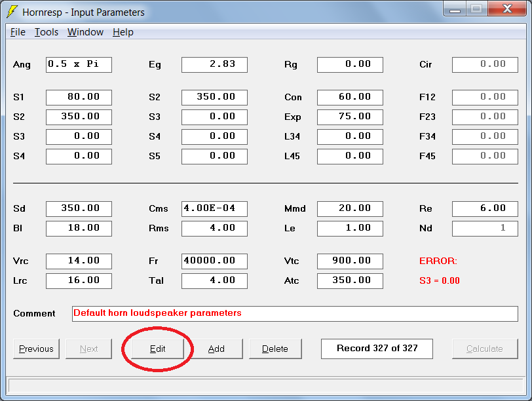The width and height of the screenshot is (532, 401).
Task: Open the Tools menu
Action: coord(47,32)
